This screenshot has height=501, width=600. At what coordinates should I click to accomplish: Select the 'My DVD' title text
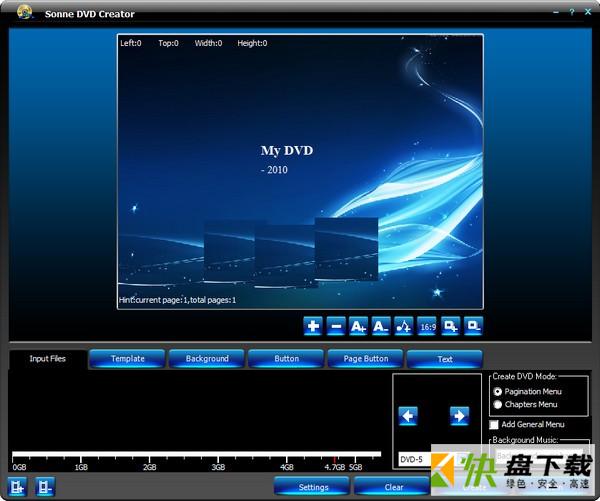(287, 150)
